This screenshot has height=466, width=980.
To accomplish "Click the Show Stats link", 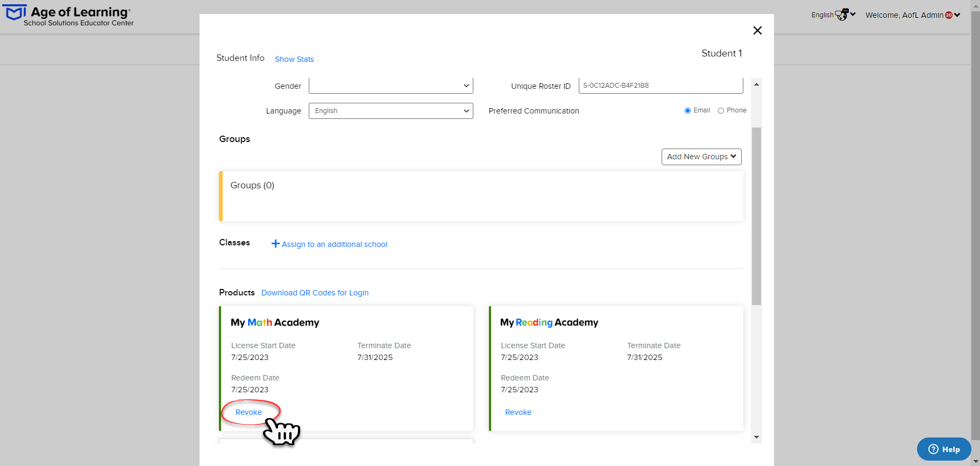I will tap(294, 59).
